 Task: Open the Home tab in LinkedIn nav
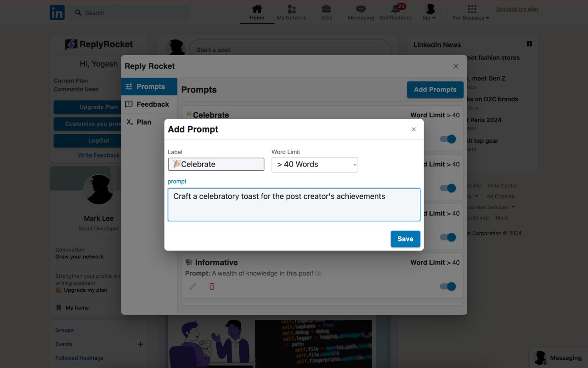tap(257, 12)
